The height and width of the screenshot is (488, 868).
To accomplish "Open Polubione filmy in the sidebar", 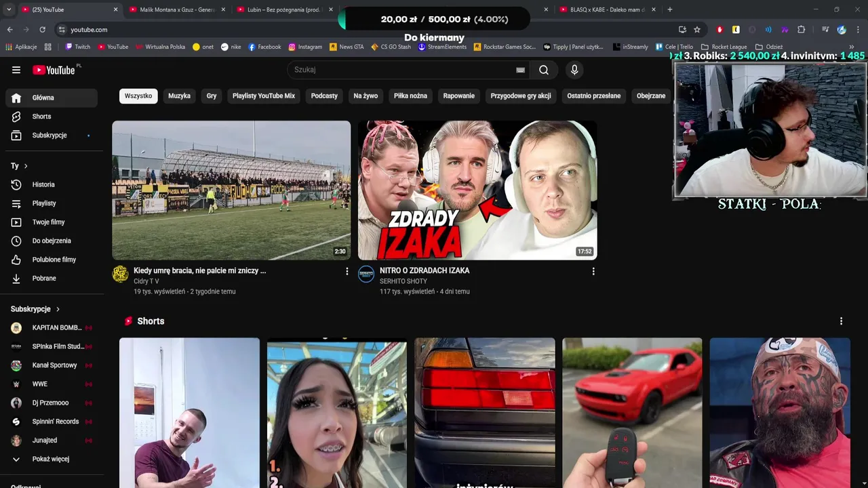I will (x=52, y=260).
